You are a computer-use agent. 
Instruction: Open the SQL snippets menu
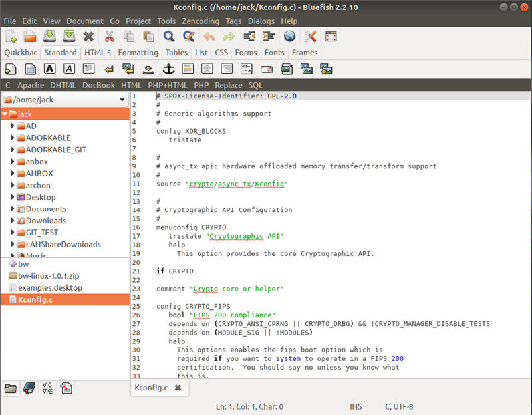pyautogui.click(x=255, y=86)
